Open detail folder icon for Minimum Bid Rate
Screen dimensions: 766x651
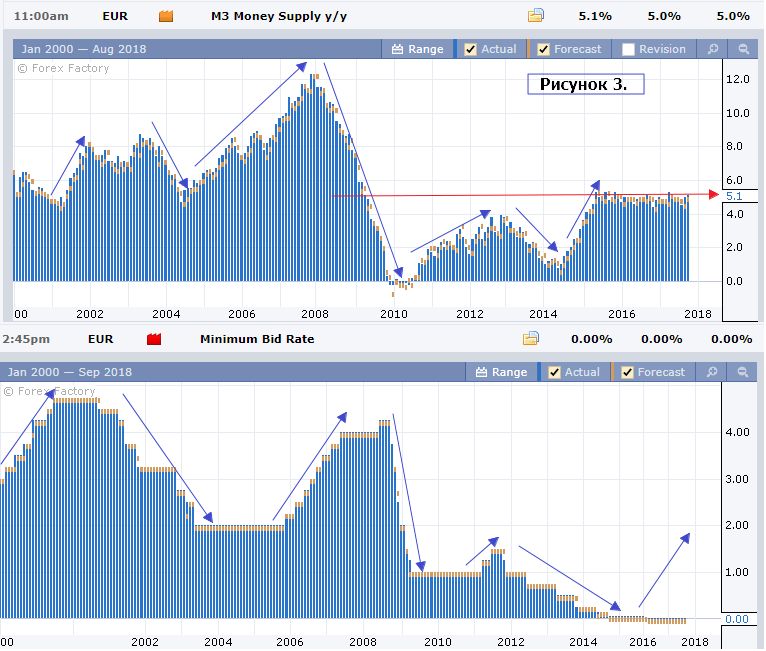tap(531, 339)
